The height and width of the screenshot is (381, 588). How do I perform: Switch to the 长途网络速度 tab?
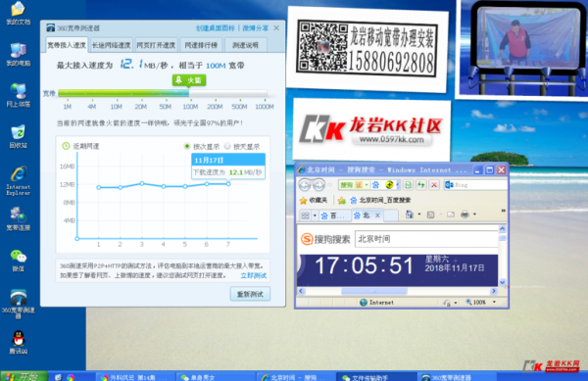click(x=111, y=45)
